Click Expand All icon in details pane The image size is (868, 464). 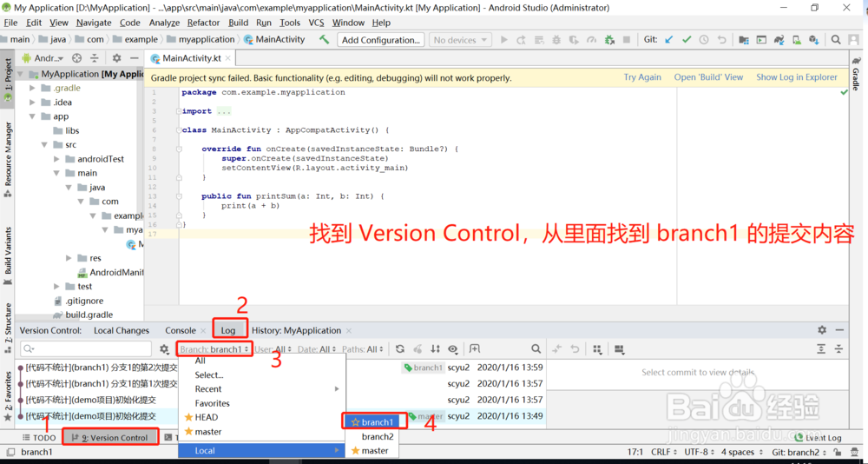(x=821, y=348)
